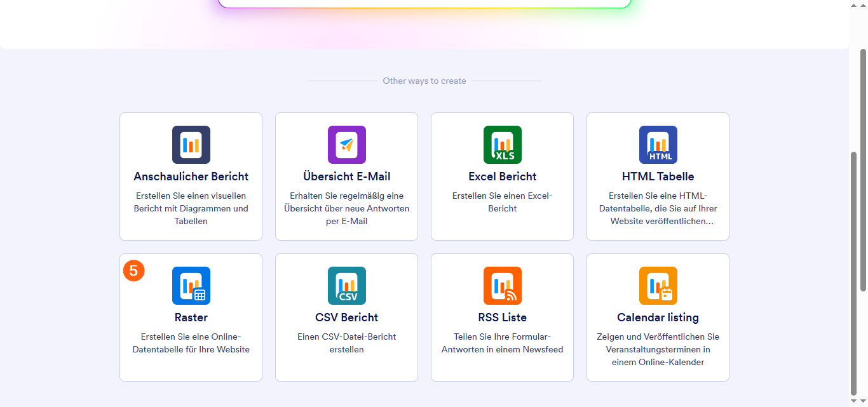Pick the Raster title text
The height and width of the screenshot is (407, 868).
[191, 317]
